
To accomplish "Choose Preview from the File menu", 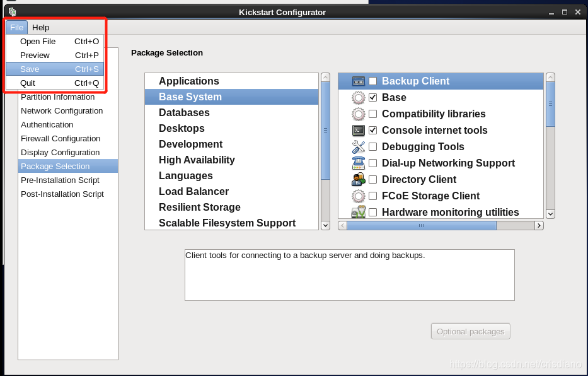I will pos(55,55).
